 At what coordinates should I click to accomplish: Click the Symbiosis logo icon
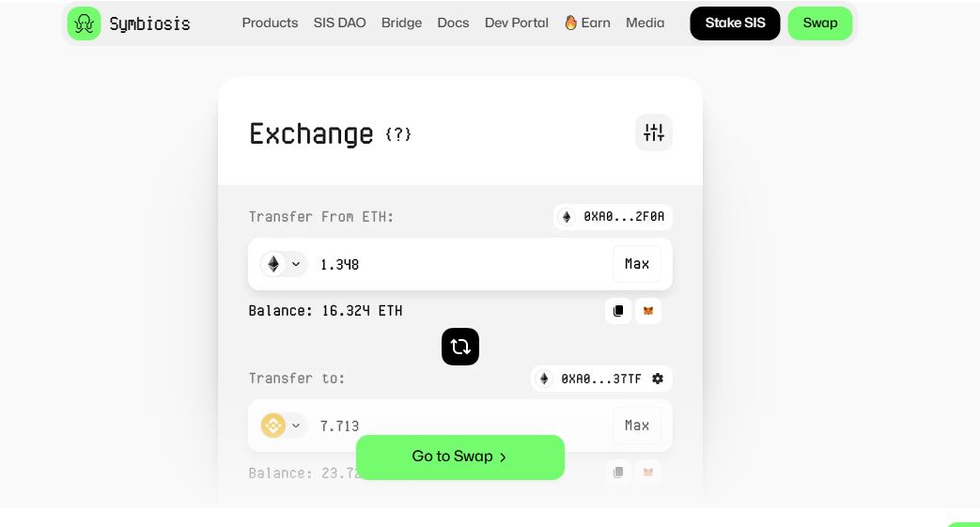pyautogui.click(x=84, y=23)
